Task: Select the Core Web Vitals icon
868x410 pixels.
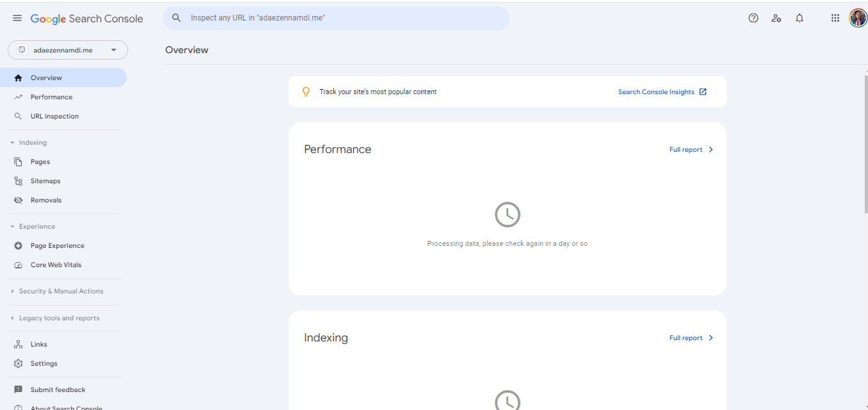Action: pos(19,265)
